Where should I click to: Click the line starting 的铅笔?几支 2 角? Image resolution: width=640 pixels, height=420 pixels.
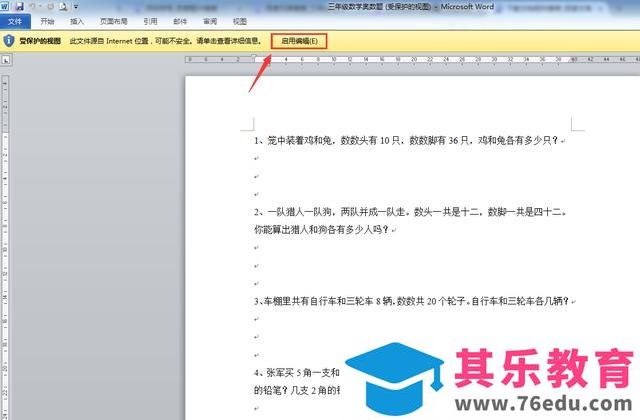point(297,390)
